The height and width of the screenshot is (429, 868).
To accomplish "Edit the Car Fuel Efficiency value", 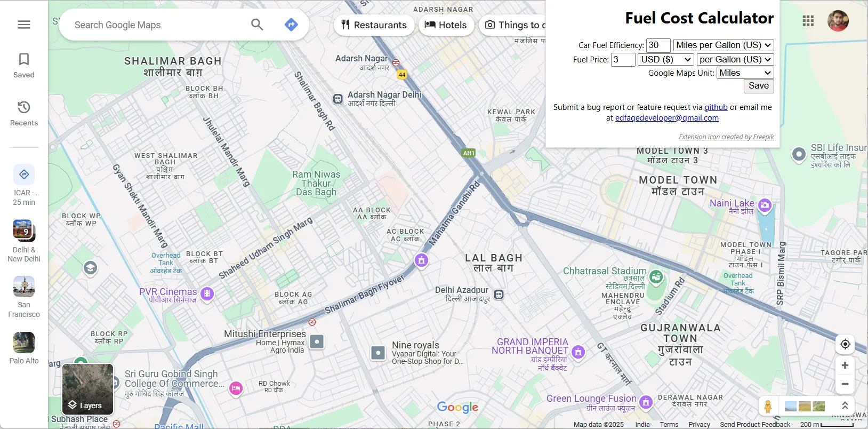I will pos(658,45).
